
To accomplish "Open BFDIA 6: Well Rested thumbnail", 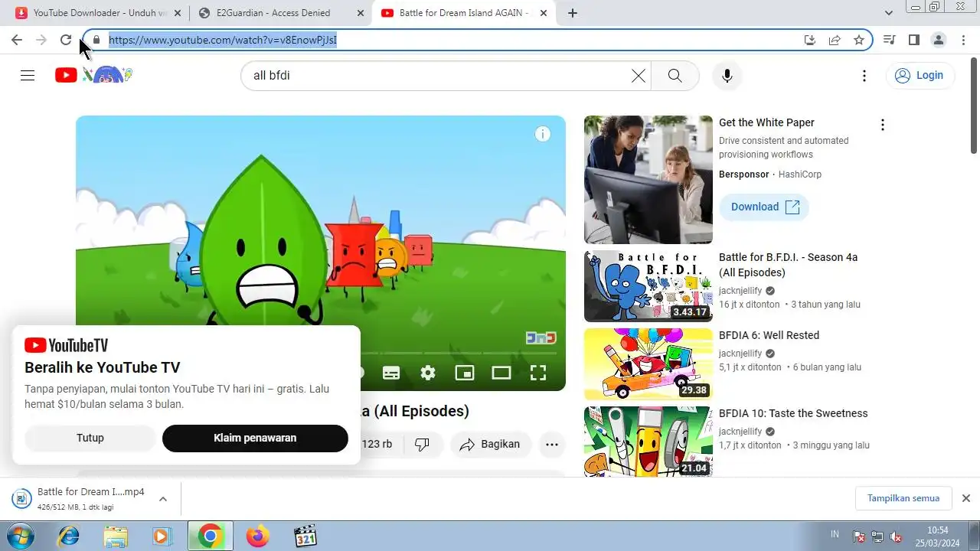I will [648, 364].
